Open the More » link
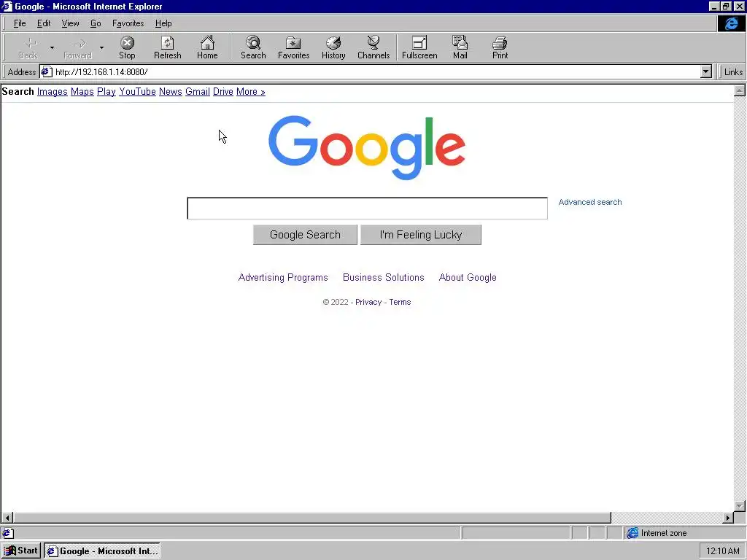The image size is (747, 560). coord(251,91)
